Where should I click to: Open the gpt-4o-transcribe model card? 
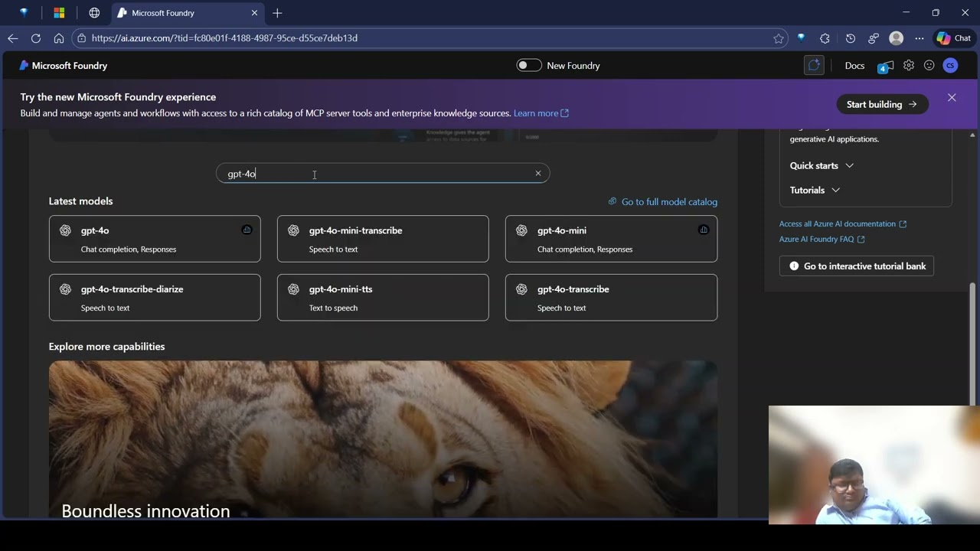(611, 298)
